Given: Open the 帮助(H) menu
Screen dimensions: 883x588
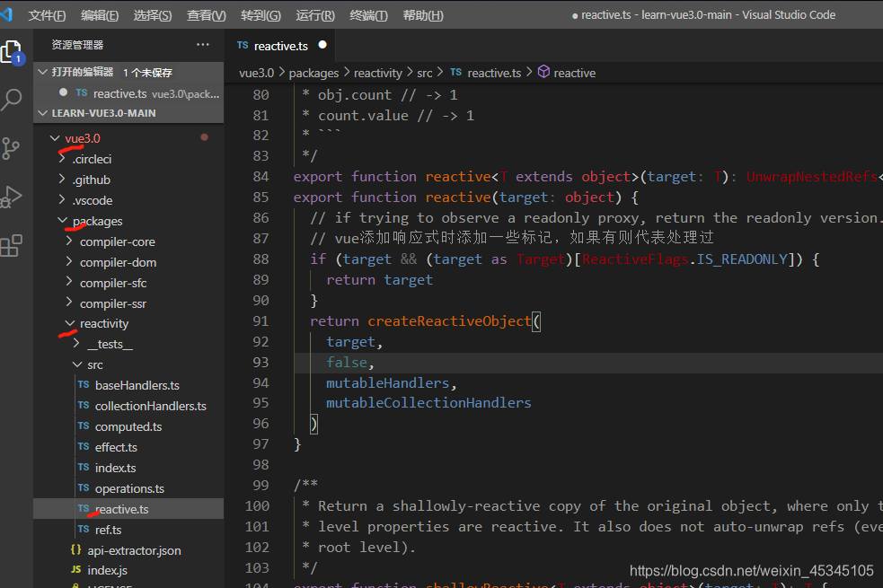Looking at the screenshot, I should 423,15.
